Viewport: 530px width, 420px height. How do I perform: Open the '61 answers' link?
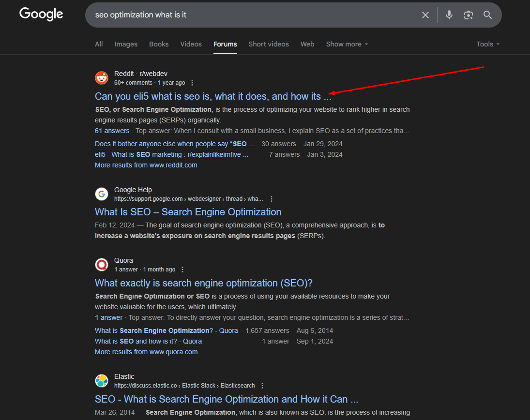[112, 131]
